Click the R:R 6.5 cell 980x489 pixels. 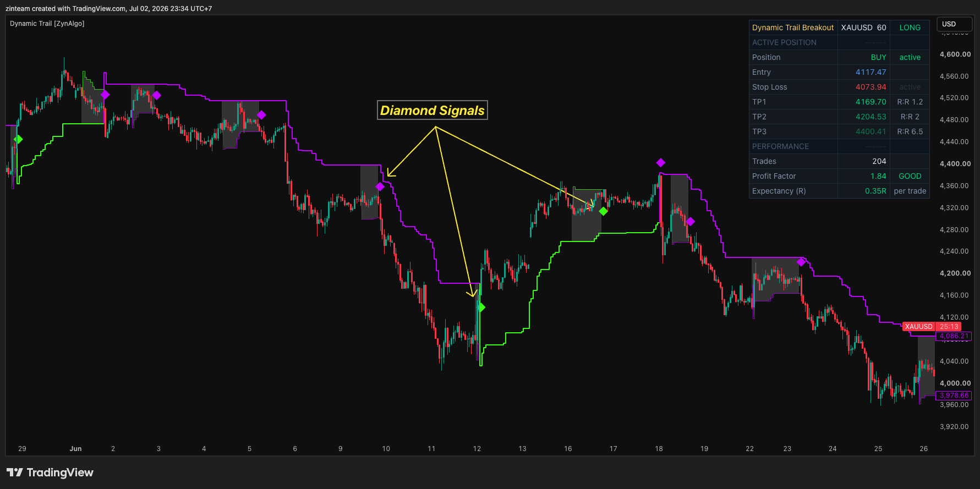tap(910, 131)
